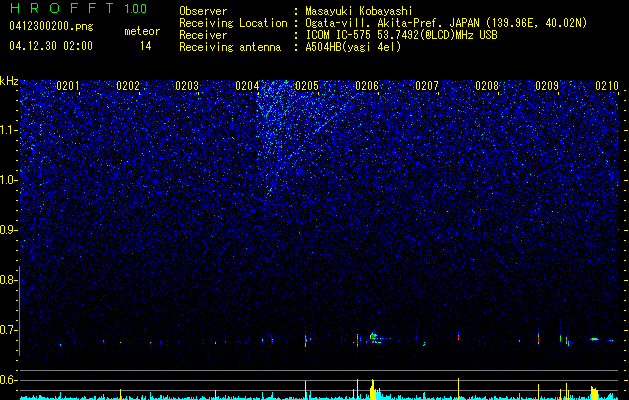Viewport: 629px width, 400px height.
Task: Click the 0209 time marker
Action: (x=547, y=86)
